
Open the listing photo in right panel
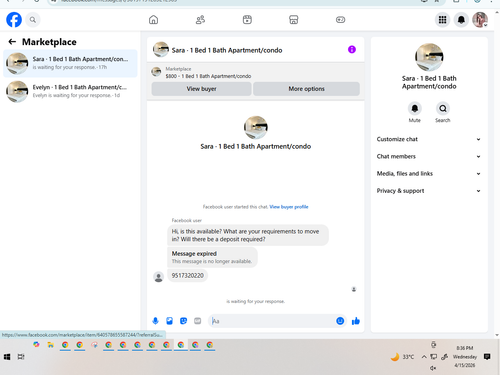429,57
